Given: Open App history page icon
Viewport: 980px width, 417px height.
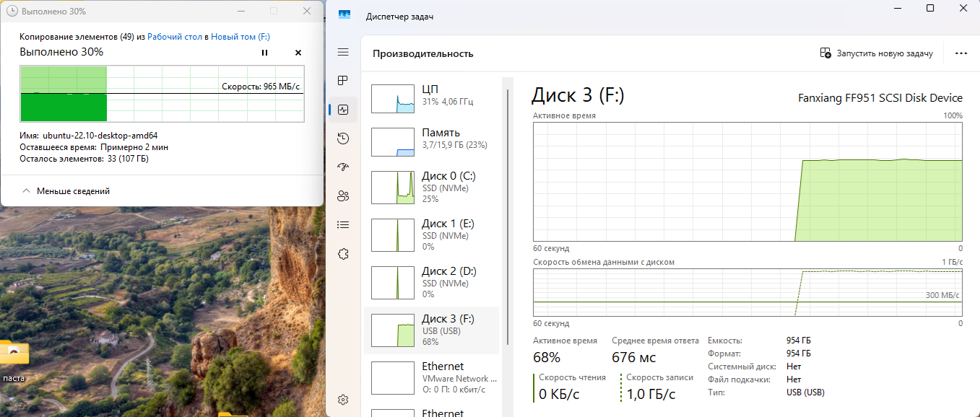Looking at the screenshot, I should tap(343, 139).
